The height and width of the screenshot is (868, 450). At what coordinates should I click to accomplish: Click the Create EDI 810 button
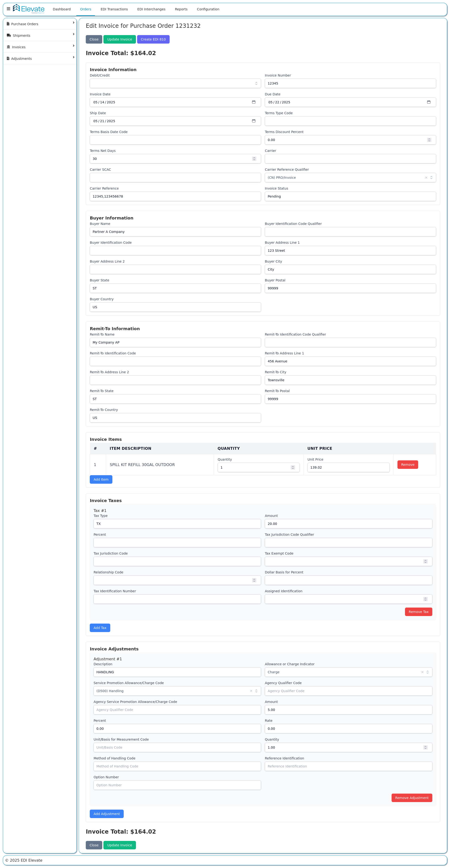pos(153,39)
